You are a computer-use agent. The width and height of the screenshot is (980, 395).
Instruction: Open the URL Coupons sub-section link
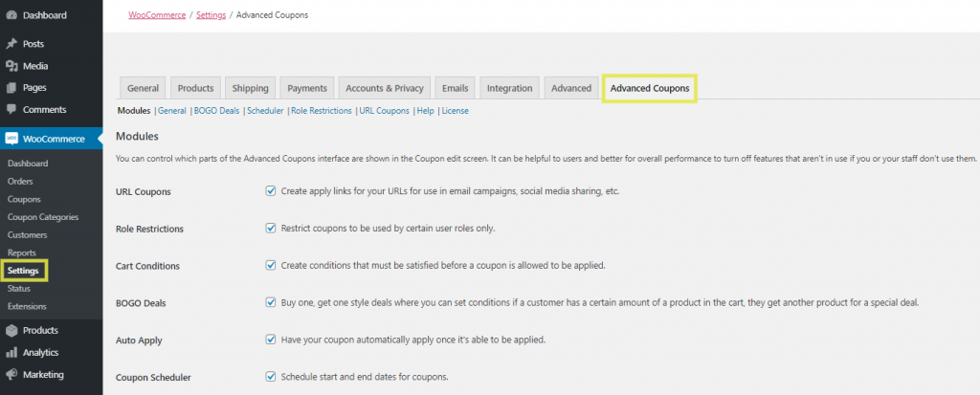385,111
